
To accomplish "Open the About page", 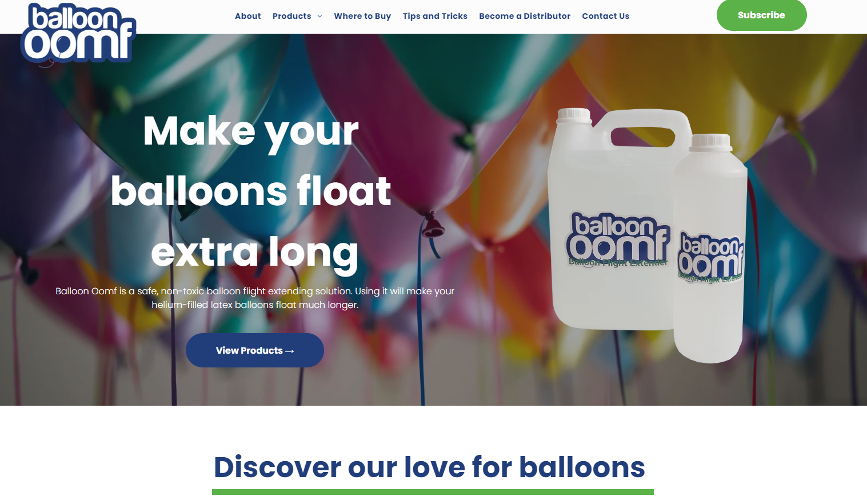I will click(247, 16).
